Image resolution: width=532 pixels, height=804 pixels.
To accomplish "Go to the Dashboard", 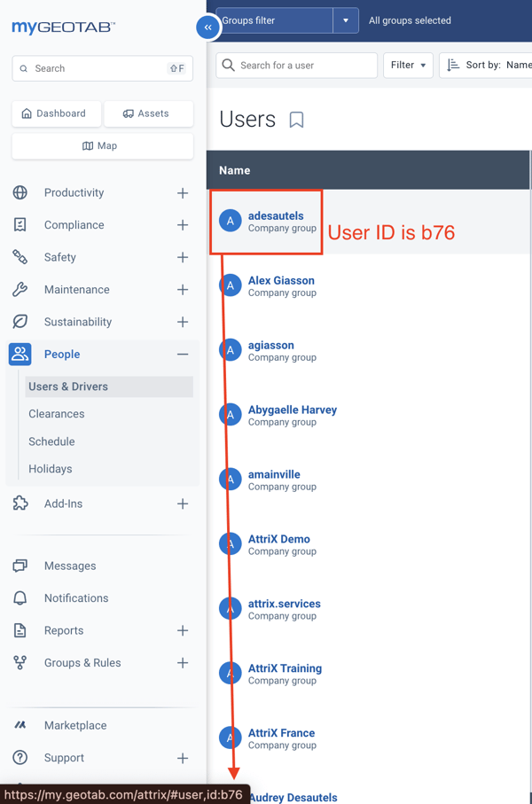I will [57, 113].
